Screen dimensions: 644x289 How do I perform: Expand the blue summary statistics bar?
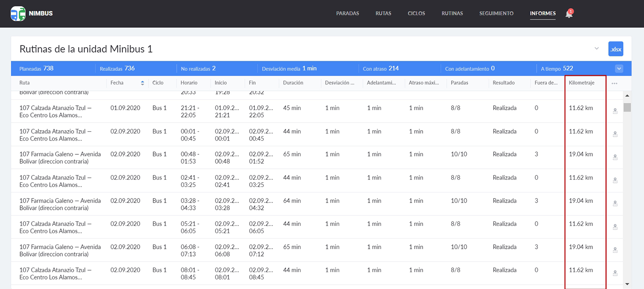pyautogui.click(x=619, y=69)
